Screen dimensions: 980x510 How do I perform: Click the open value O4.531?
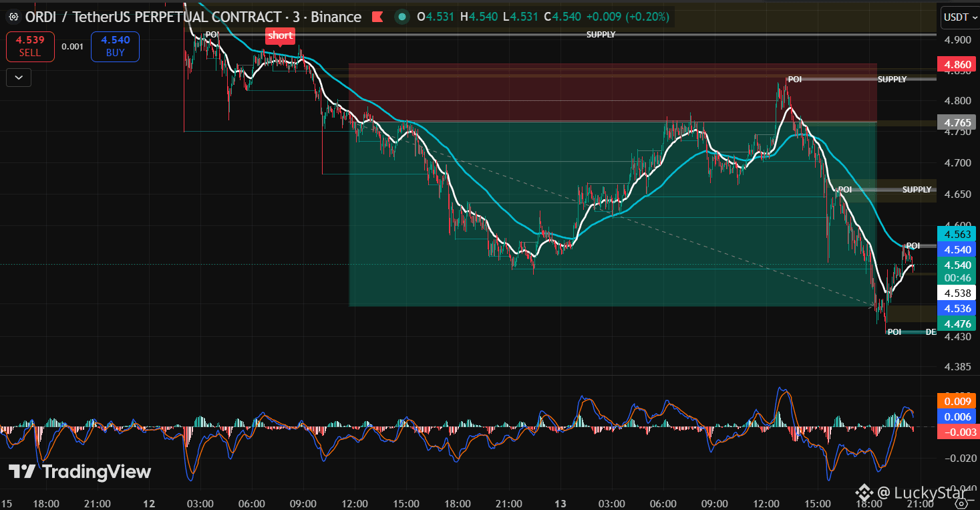(437, 17)
